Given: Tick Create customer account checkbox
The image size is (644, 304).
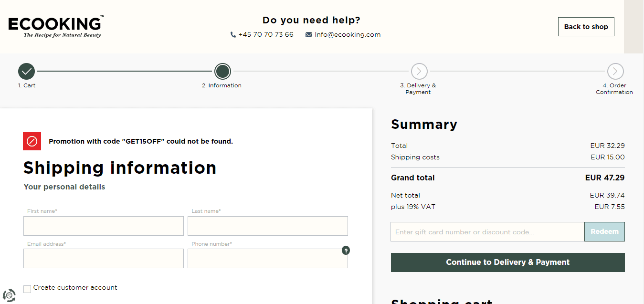Looking at the screenshot, I should [27, 289].
